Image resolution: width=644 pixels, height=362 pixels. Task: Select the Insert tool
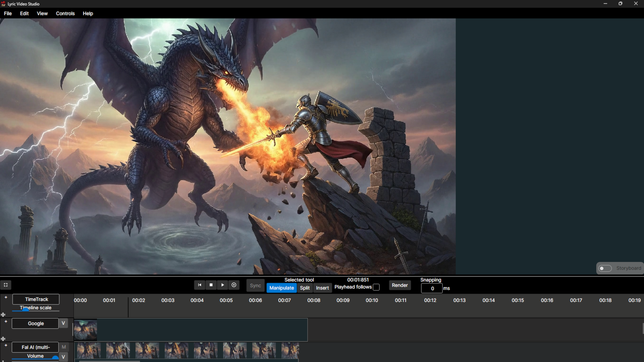[322, 288]
